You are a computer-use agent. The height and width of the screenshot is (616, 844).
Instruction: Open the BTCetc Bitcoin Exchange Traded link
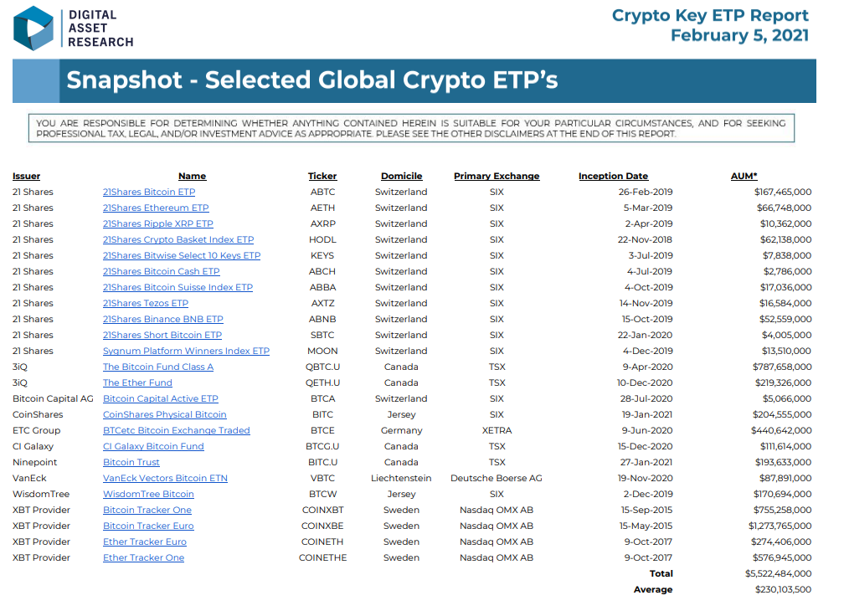tap(177, 430)
